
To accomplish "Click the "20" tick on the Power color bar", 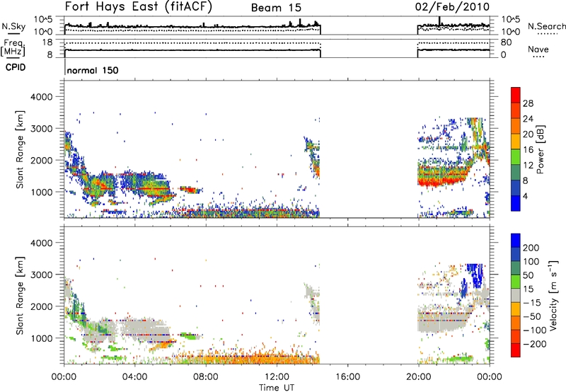I will tap(528, 134).
